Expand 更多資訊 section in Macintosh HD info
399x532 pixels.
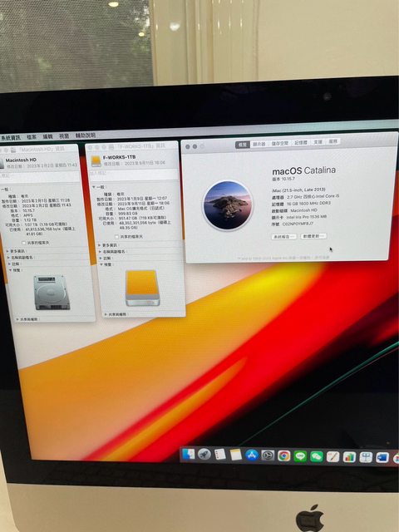point(7,251)
